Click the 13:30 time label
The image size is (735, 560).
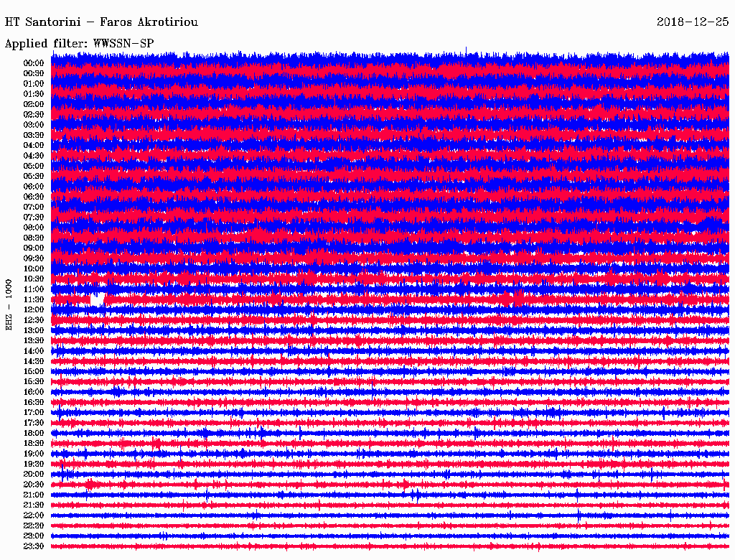pyautogui.click(x=34, y=341)
